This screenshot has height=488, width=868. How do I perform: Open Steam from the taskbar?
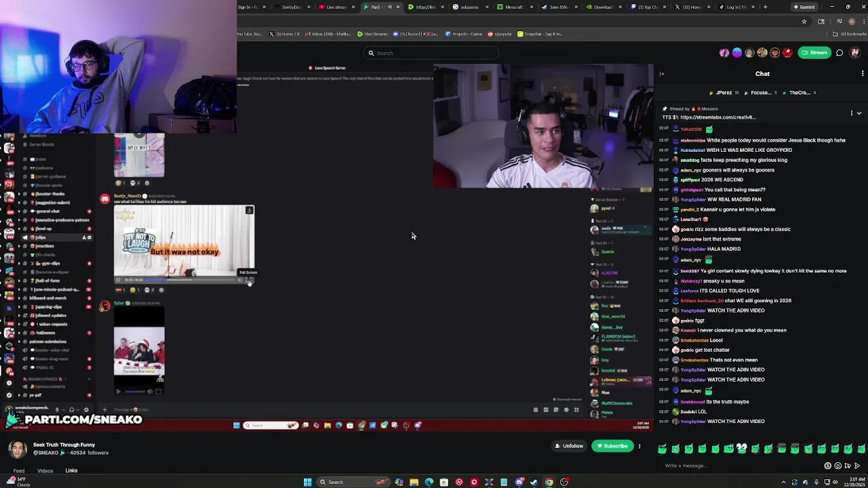click(534, 482)
